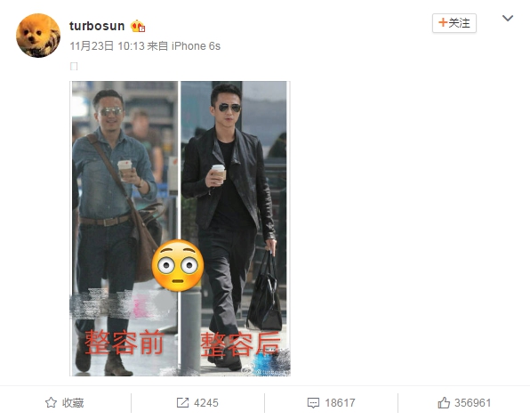Toggle like on count 356961
The height and width of the screenshot is (420, 530).
coord(472,403)
